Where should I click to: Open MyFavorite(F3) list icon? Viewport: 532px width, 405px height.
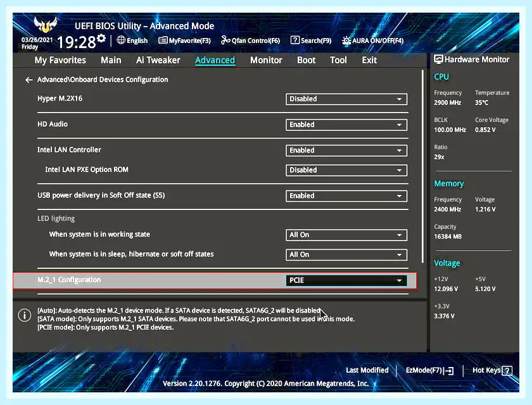[163, 40]
